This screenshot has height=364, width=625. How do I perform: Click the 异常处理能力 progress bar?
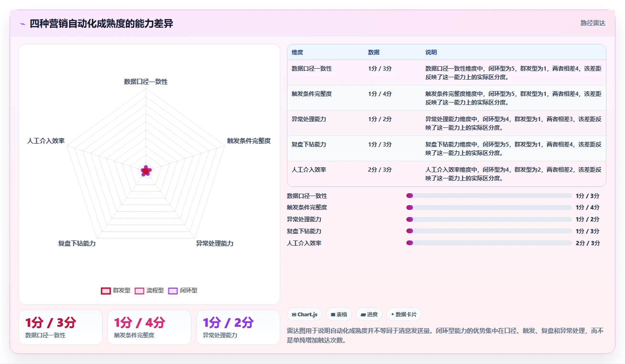pos(489,219)
